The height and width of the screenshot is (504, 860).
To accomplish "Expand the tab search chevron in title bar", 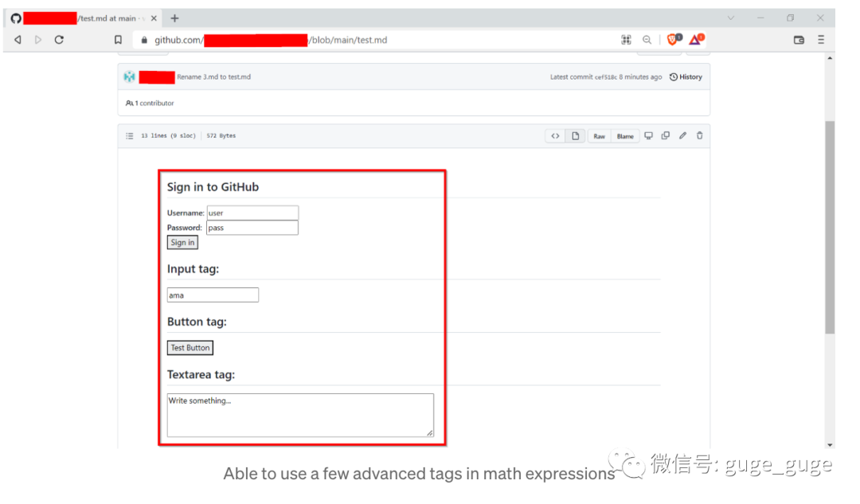I will click(730, 18).
